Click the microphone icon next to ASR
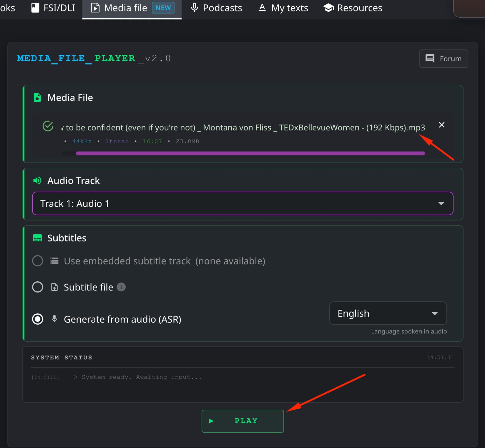 tap(54, 319)
